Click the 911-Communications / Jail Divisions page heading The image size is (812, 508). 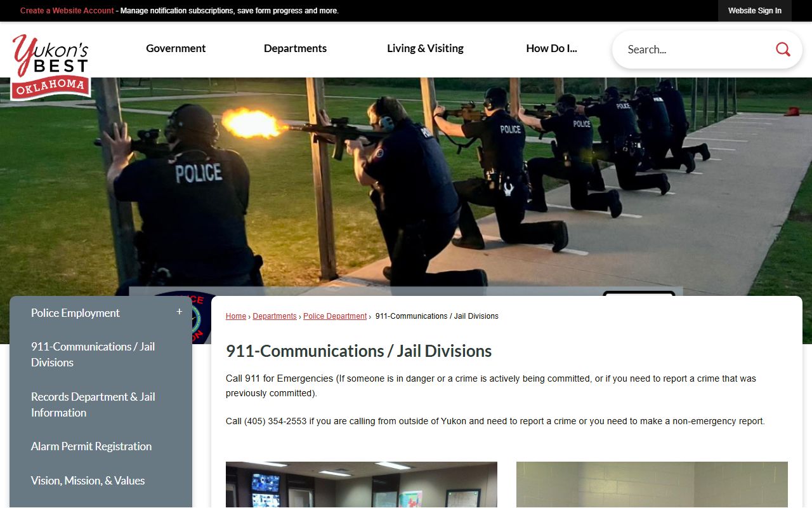point(359,351)
